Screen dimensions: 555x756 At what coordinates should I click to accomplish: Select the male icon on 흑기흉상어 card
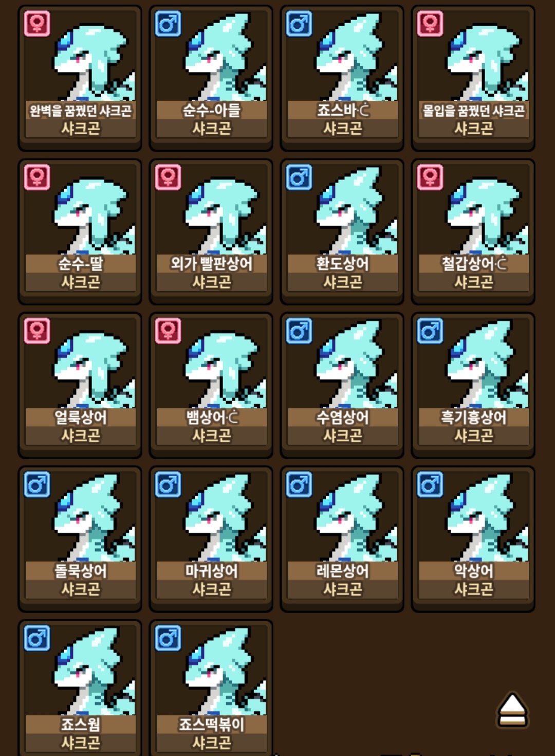tap(430, 331)
